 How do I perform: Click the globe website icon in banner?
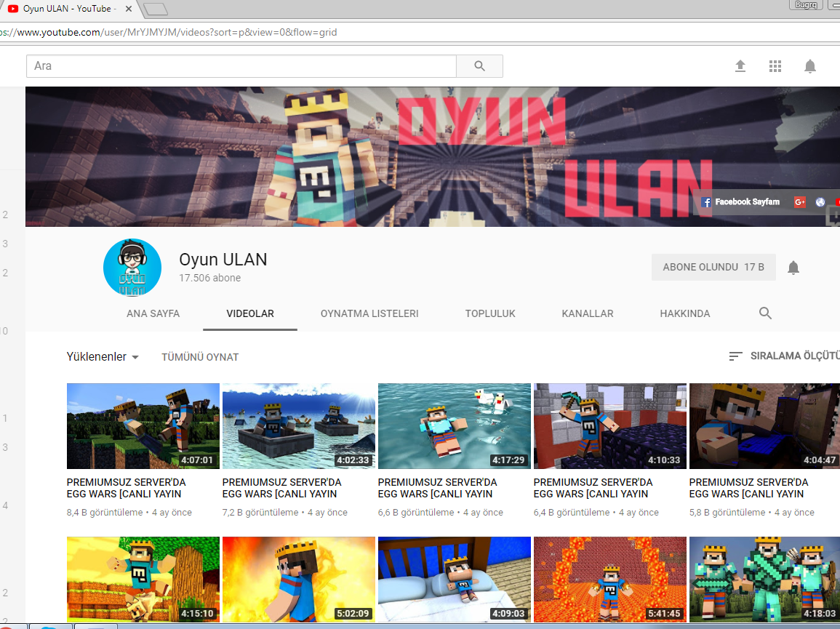(x=820, y=202)
